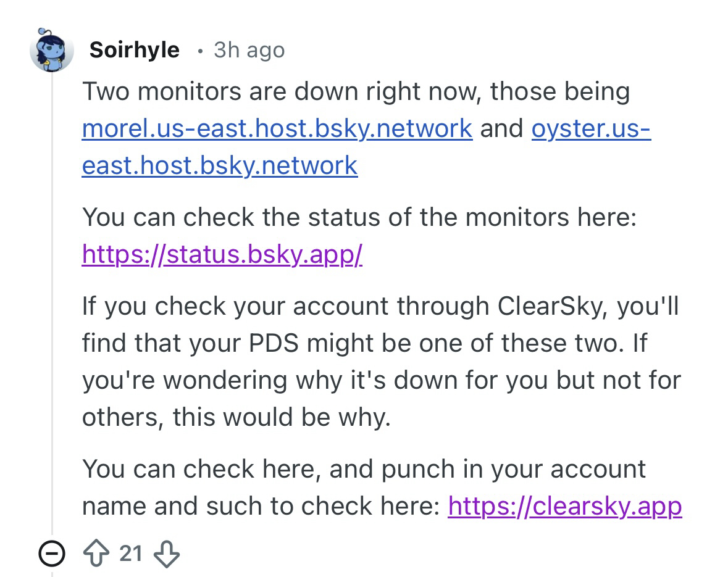This screenshot has height=577, width=728.
Task: Visit the https://status.bsky.app/ link
Action: tap(222, 254)
